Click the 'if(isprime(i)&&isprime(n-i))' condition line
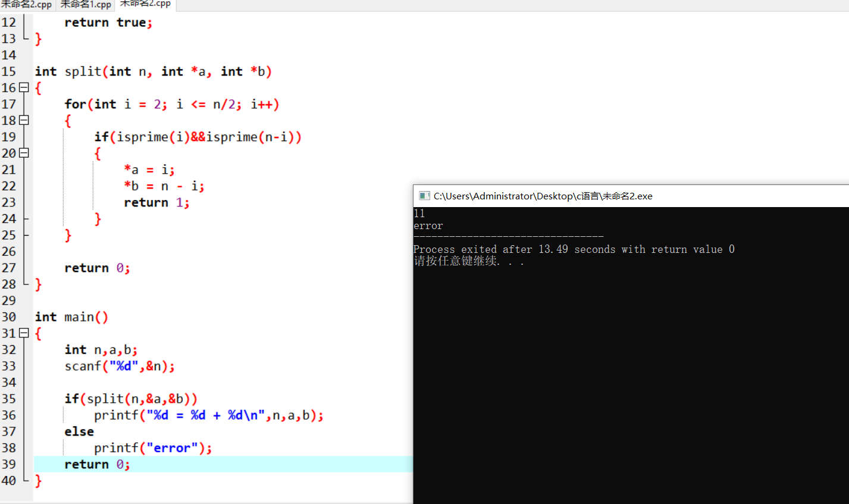This screenshot has width=849, height=504. pos(198,137)
